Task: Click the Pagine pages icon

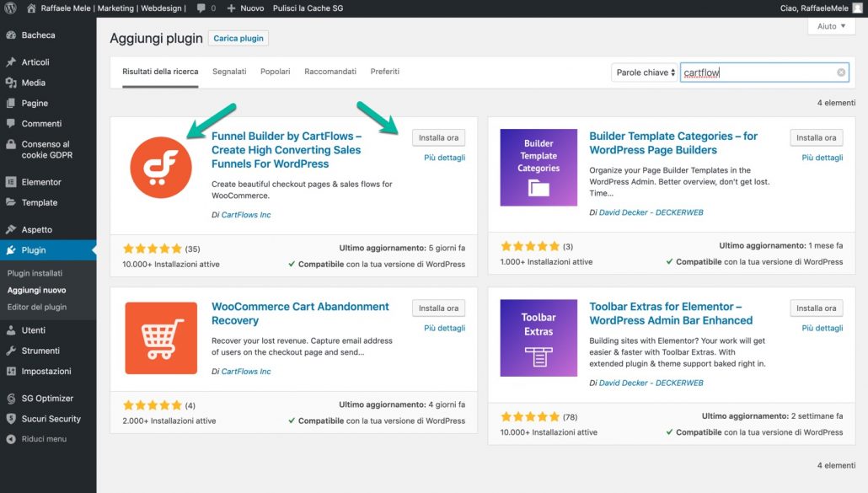Action: coord(11,103)
